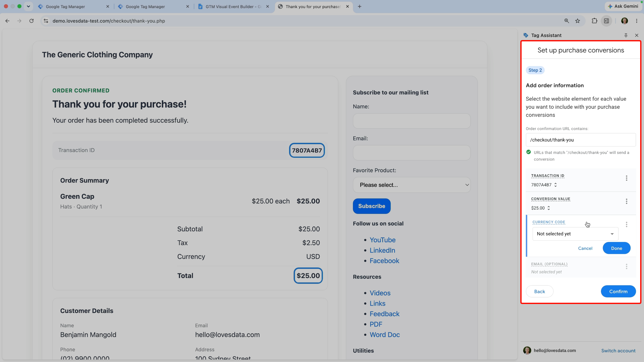Click the Back button in Tag Assistant

(x=539, y=291)
